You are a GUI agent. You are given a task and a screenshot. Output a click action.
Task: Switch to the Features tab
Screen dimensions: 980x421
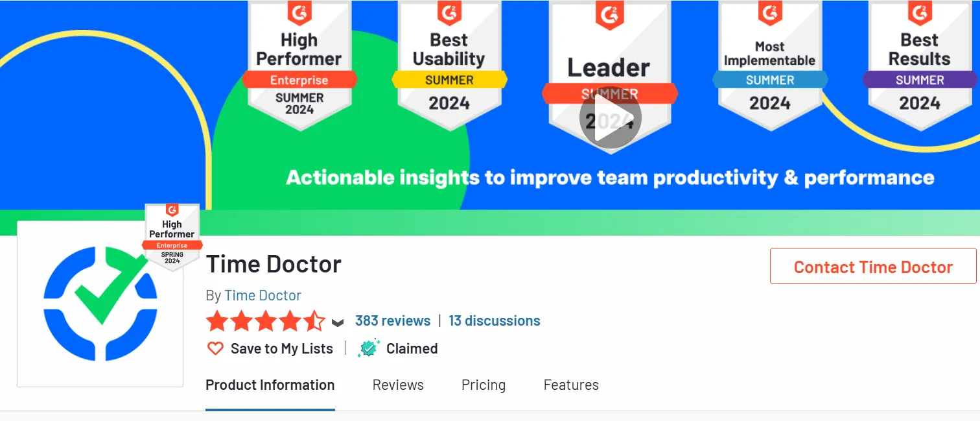click(x=571, y=385)
